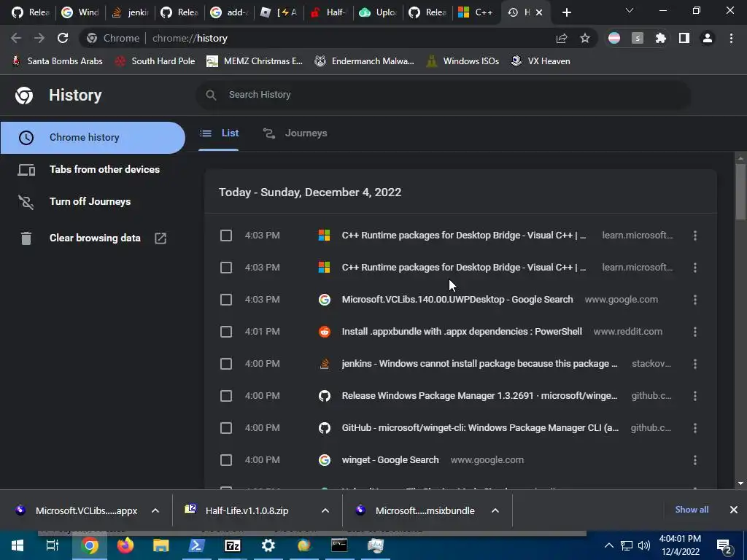Check the jenkins Windows cannot install entry
747x560 pixels.
(x=226, y=364)
